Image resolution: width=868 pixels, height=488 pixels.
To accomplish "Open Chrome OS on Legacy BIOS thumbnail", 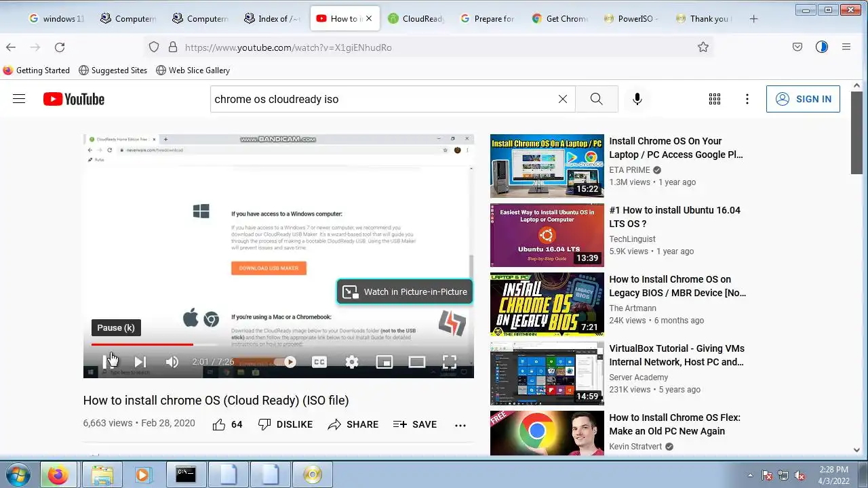I will 547,304.
